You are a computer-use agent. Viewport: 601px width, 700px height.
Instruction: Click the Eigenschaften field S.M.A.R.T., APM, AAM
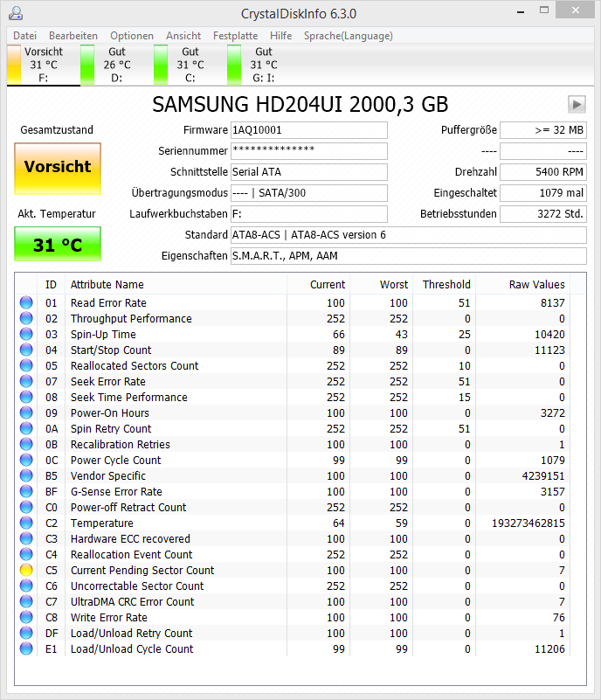tap(408, 256)
